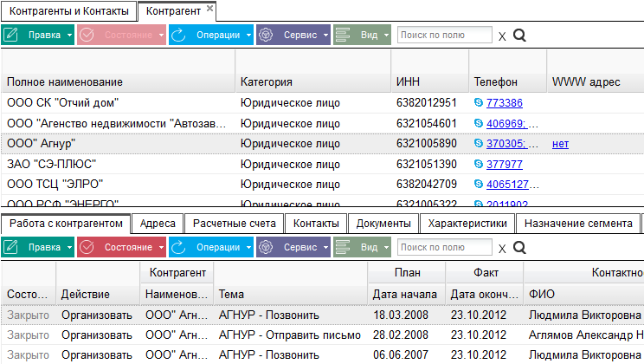Open phone link 773386
Viewport: 644px width, 364px height.
[x=505, y=103]
